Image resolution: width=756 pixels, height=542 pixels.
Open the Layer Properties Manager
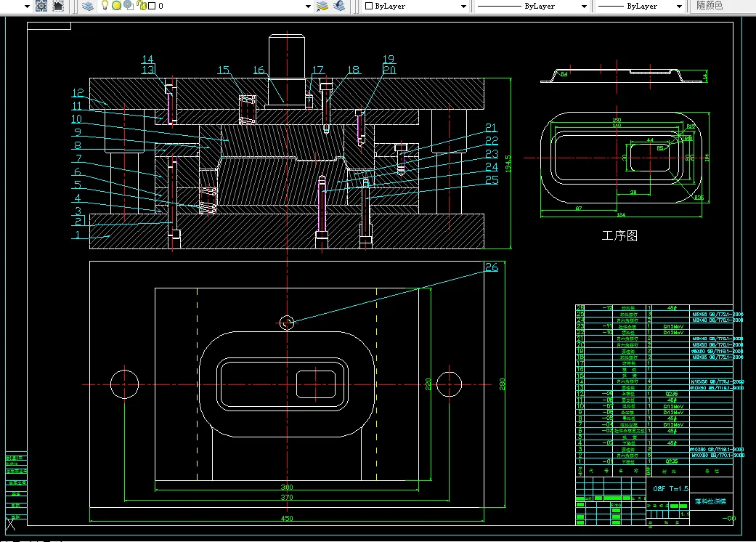88,6
